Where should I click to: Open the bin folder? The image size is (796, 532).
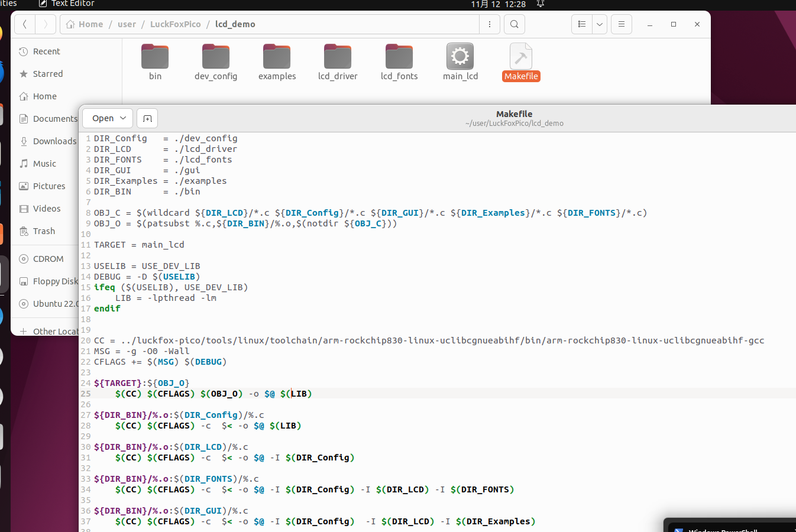click(155, 62)
